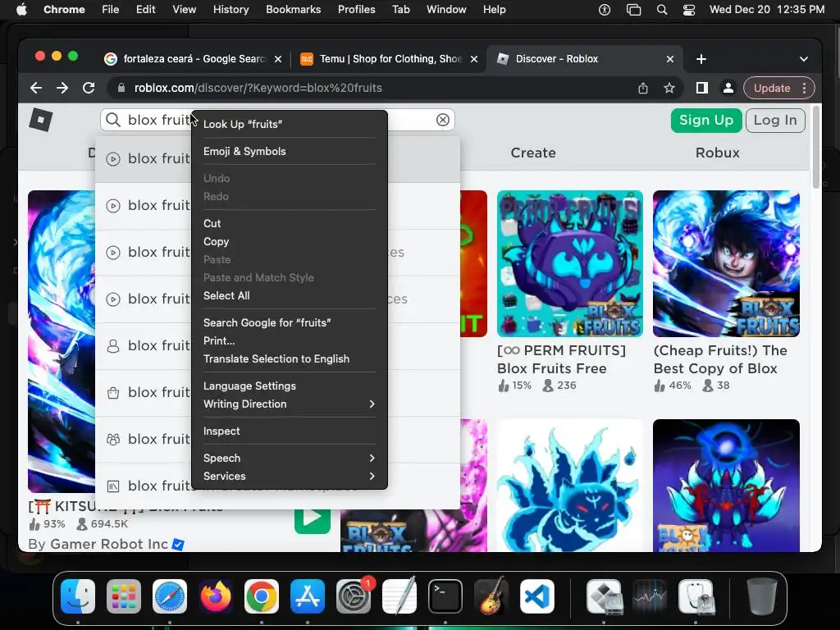Go forward in Chrome history
The width and height of the screenshot is (840, 630).
pos(62,88)
